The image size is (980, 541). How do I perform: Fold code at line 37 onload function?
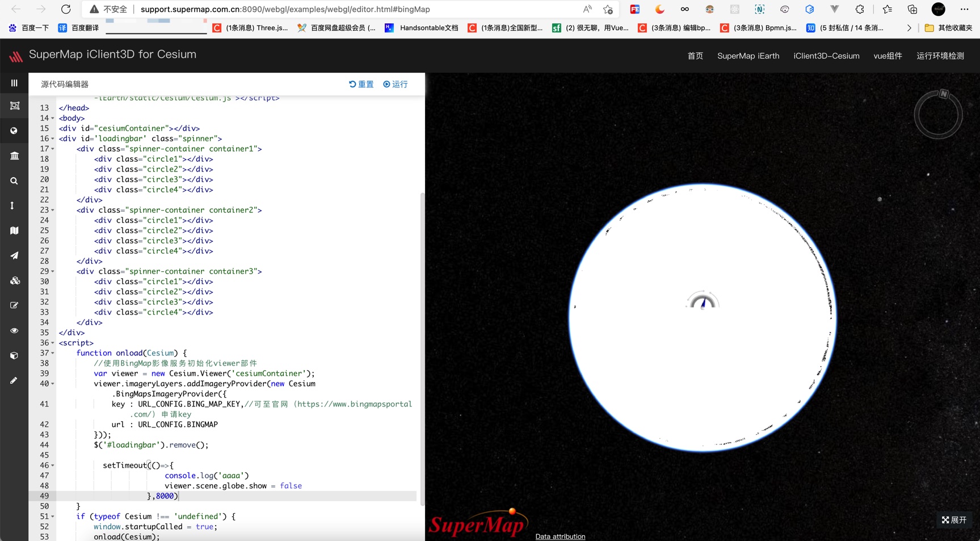click(x=53, y=353)
